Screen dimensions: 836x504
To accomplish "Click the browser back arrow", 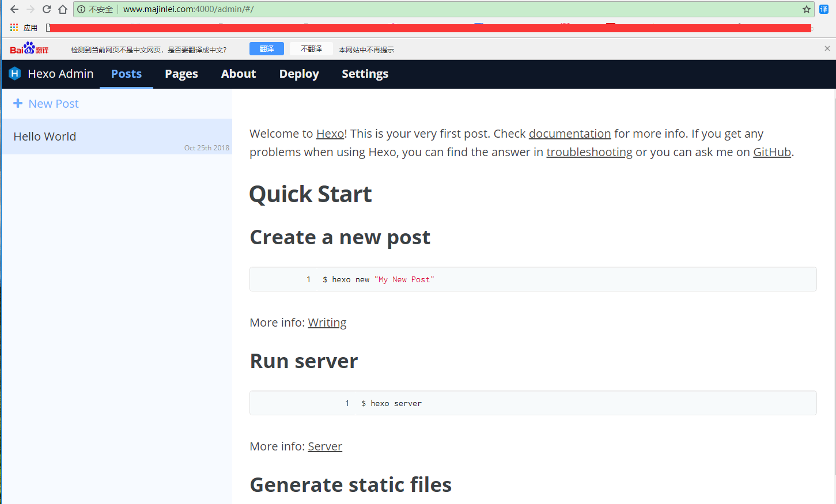I will [x=14, y=9].
